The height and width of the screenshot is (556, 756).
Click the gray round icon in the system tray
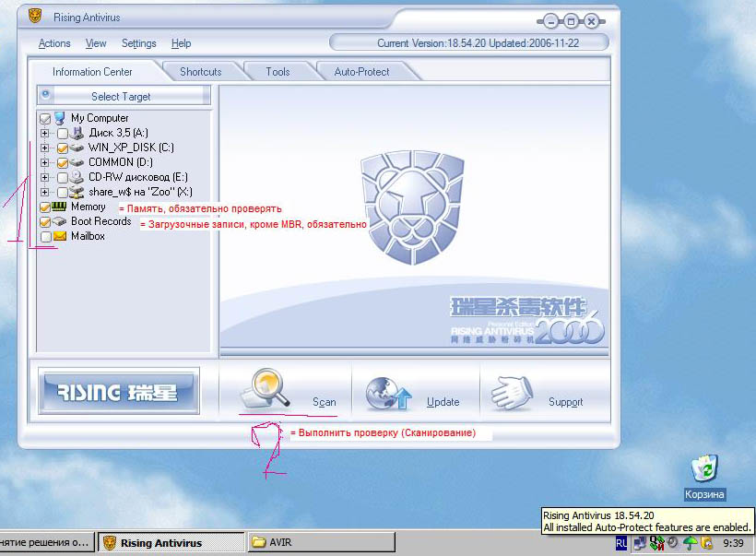[673, 542]
